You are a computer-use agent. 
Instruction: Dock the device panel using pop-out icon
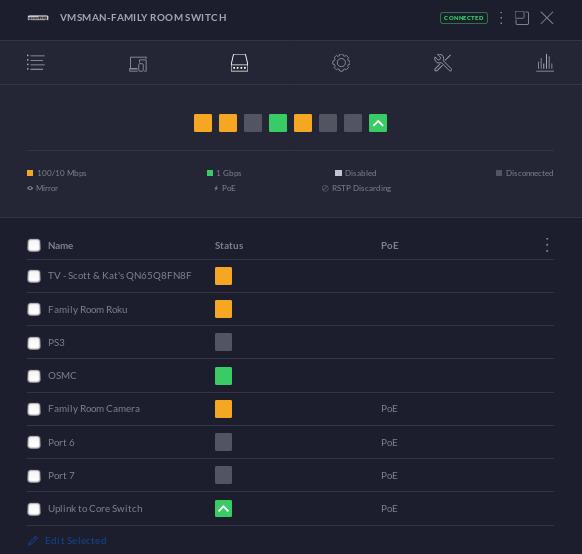(x=521, y=18)
